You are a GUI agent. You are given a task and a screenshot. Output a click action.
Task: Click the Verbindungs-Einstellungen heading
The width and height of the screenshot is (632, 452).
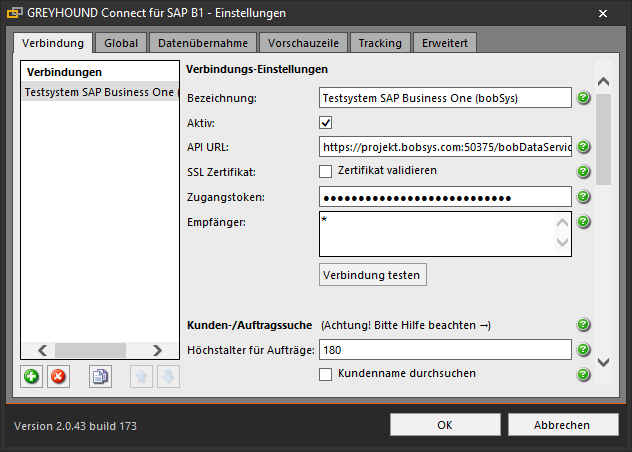257,69
